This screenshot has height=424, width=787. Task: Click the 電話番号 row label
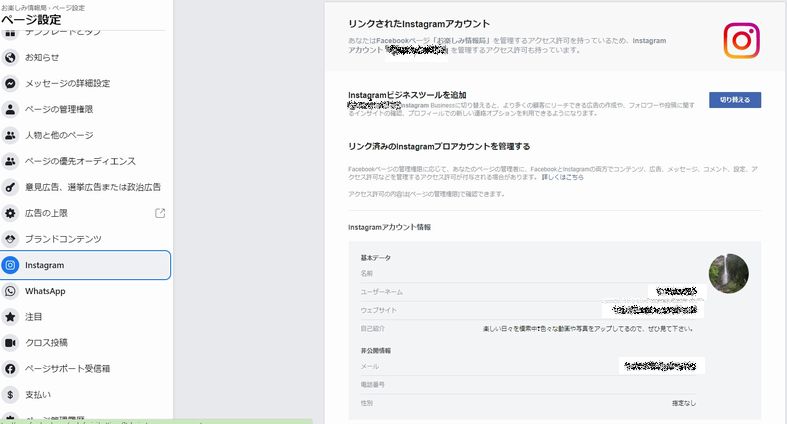[x=372, y=384]
